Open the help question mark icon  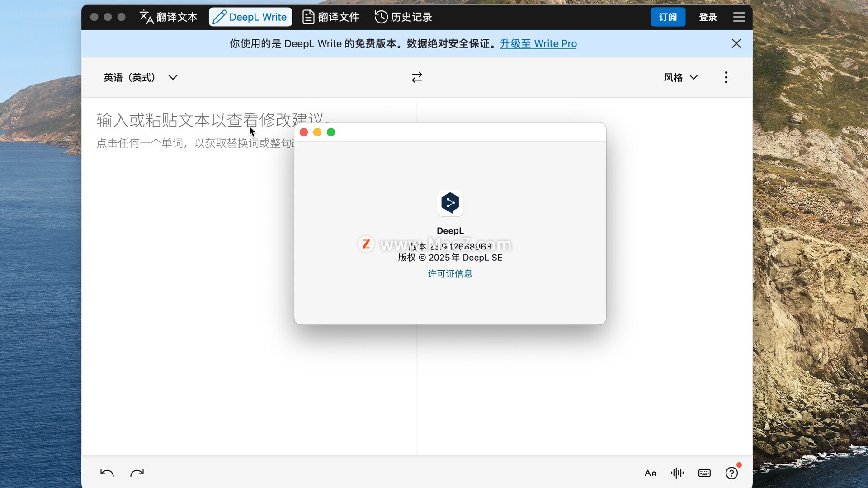pyautogui.click(x=731, y=473)
